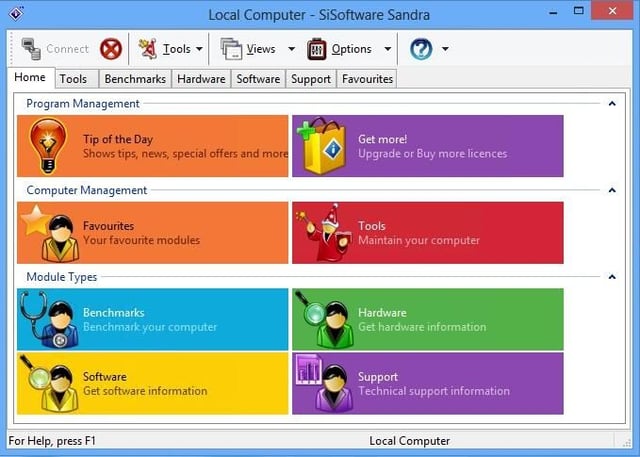Switch to the Favourites tab
640x457 pixels.
(x=367, y=79)
